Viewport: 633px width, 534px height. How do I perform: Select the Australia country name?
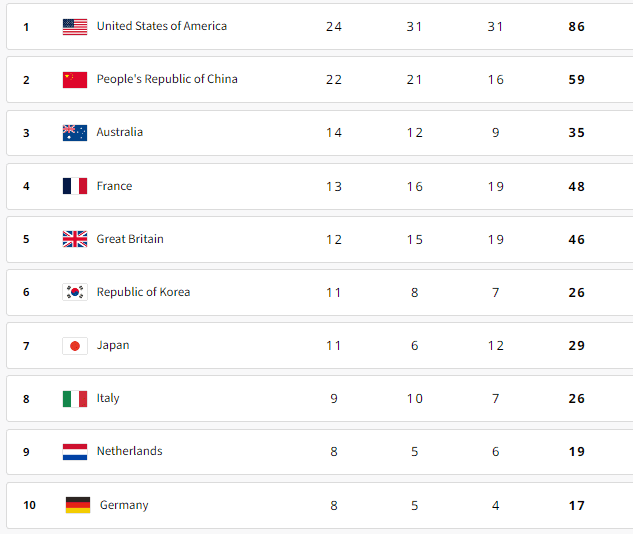pos(119,132)
